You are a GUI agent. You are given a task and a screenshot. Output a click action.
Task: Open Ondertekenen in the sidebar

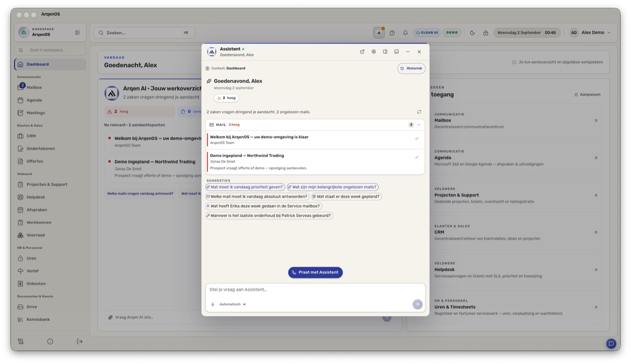click(x=50, y=149)
